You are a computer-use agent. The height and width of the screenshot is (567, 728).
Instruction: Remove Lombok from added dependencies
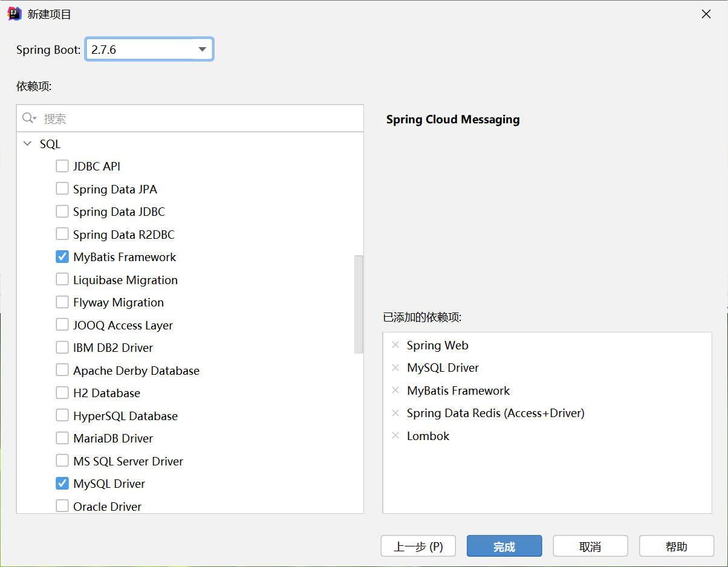click(x=395, y=436)
